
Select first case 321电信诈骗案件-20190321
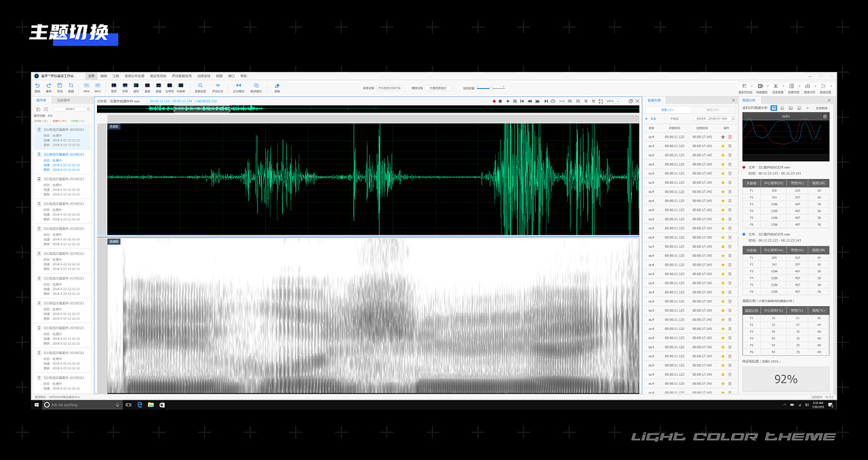point(62,138)
